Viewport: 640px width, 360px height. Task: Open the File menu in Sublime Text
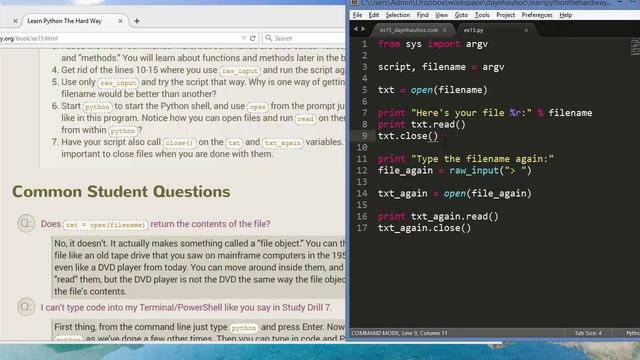tap(357, 15)
